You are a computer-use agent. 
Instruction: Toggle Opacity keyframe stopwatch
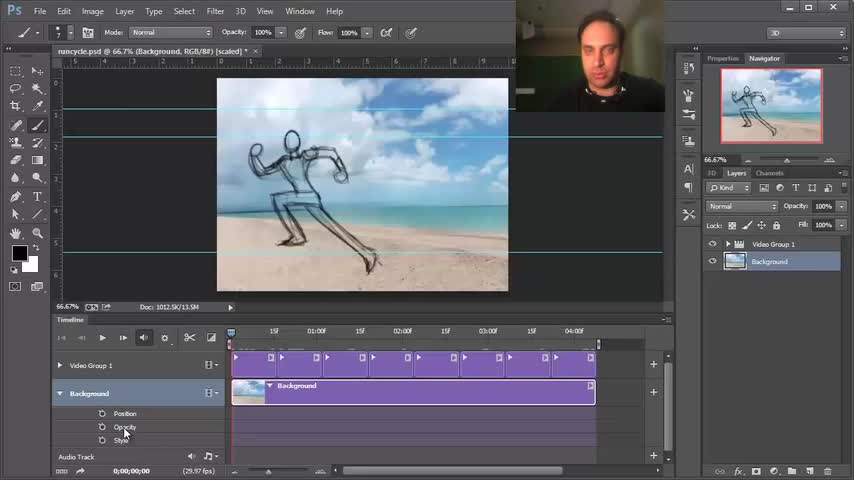[x=102, y=427]
